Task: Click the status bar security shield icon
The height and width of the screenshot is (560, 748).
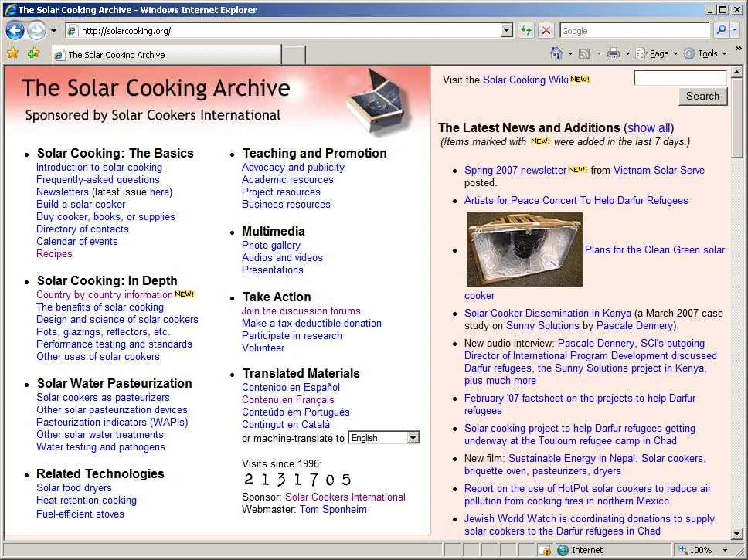Action: (x=544, y=550)
